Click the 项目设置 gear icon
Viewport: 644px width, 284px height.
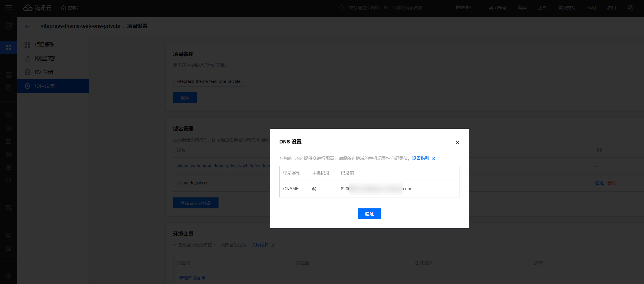(x=27, y=86)
